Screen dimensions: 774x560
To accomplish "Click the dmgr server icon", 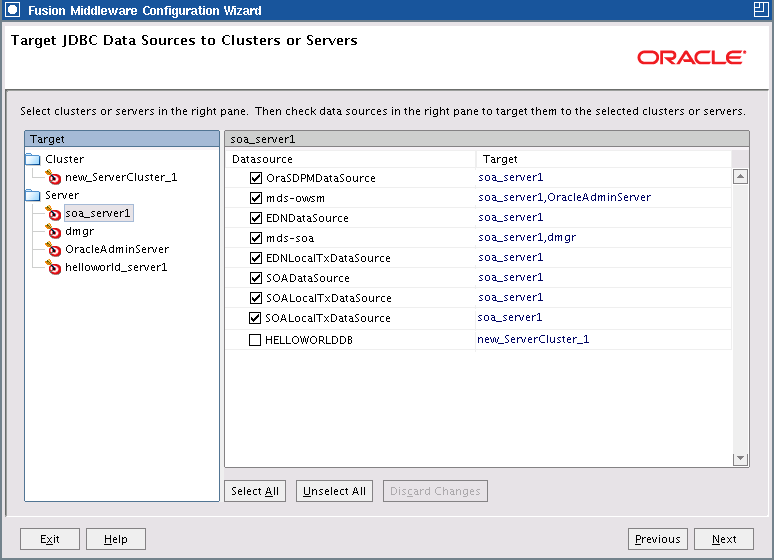I will (x=53, y=231).
